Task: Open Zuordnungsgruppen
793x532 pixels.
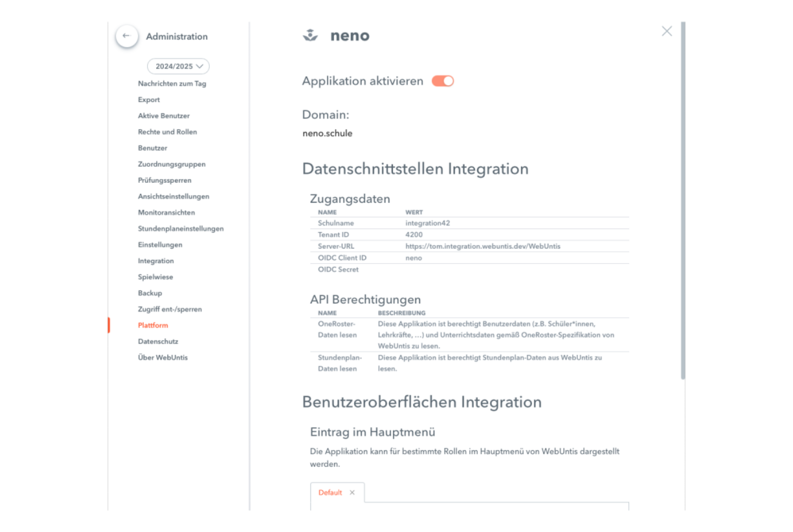Action: 171,164
